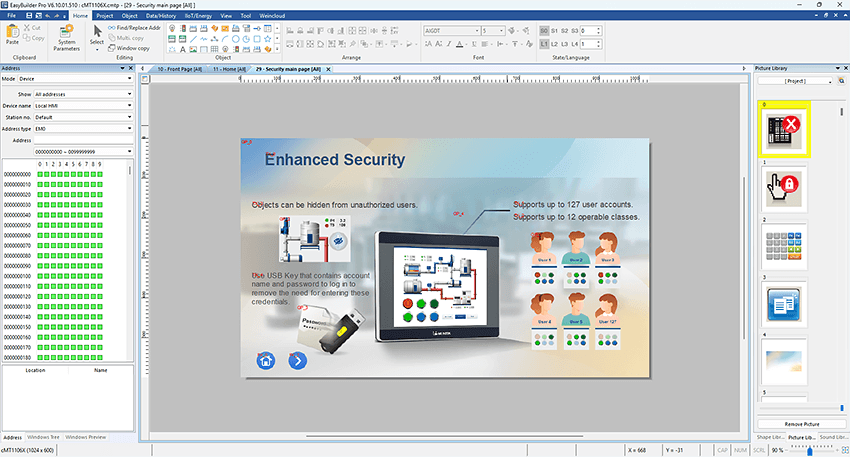Switch to state S1
The image size is (850, 457).
coord(556,31)
